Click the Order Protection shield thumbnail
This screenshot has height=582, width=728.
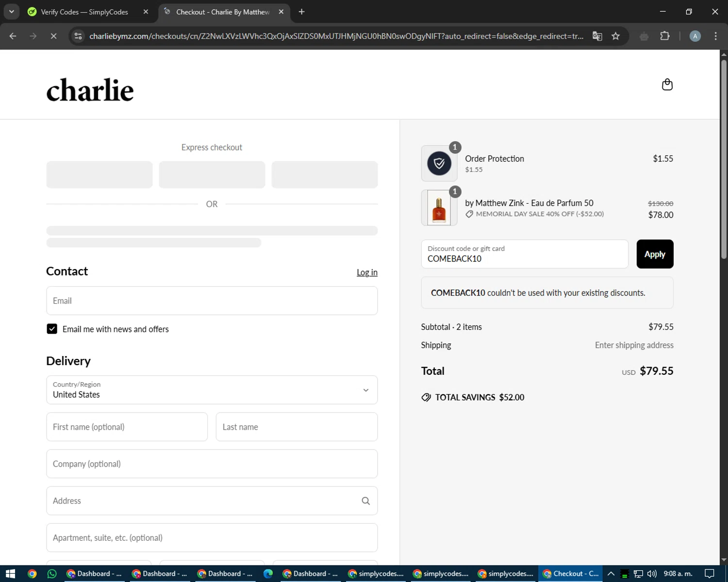[x=439, y=163]
